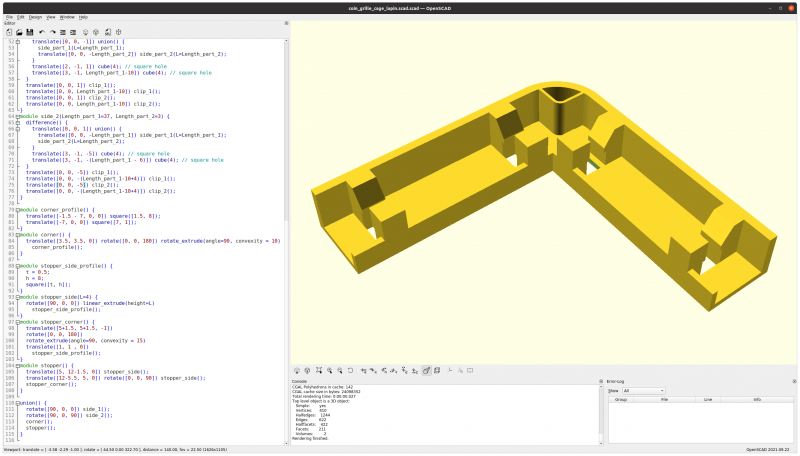Save the file with the floppy disk icon
The width and height of the screenshot is (800, 456).
30,32
